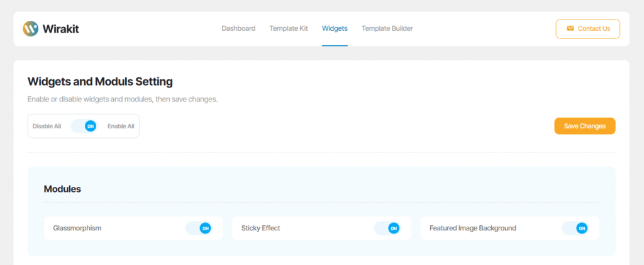Go to the Template Builder tab
The height and width of the screenshot is (265, 644).
(x=387, y=28)
